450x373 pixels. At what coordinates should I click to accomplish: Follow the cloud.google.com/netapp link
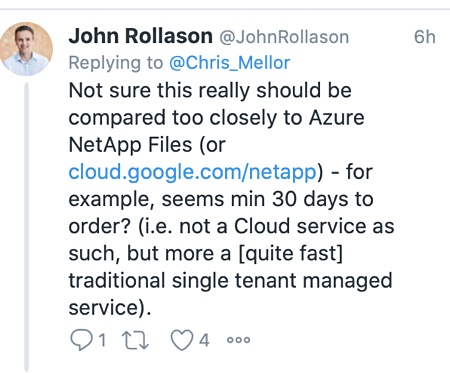click(192, 172)
